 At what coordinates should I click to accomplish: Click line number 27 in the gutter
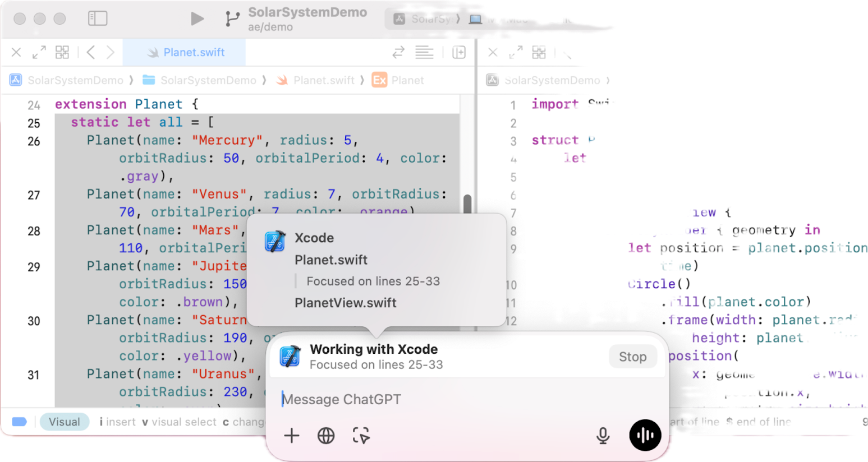[x=34, y=195]
